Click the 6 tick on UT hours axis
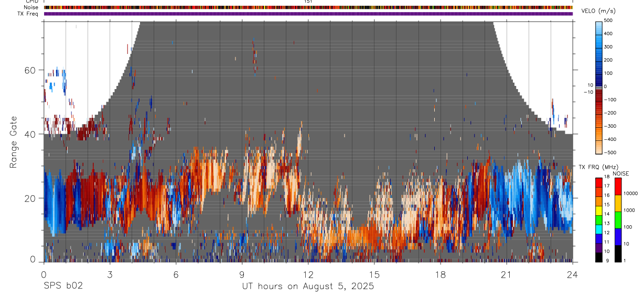The width and height of the screenshot is (644, 297). 176,274
